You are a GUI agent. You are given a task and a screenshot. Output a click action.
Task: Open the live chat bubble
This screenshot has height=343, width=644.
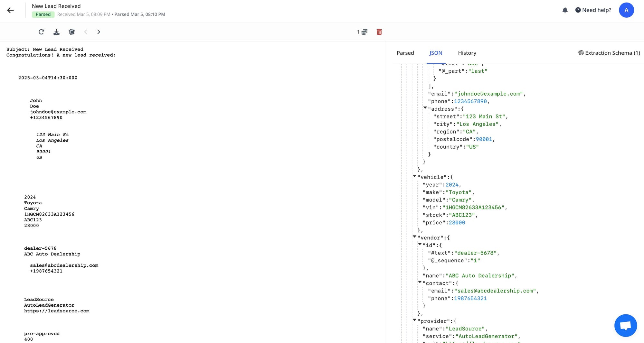pos(625,325)
